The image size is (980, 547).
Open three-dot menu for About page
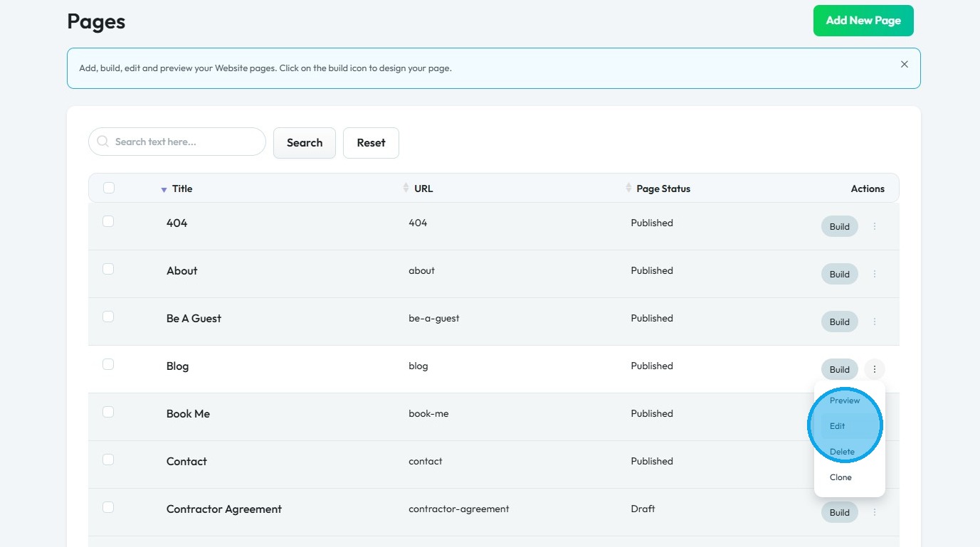tap(875, 274)
